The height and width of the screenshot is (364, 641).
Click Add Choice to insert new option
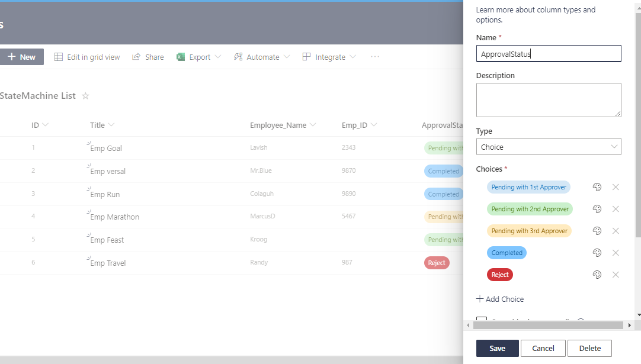pos(499,299)
